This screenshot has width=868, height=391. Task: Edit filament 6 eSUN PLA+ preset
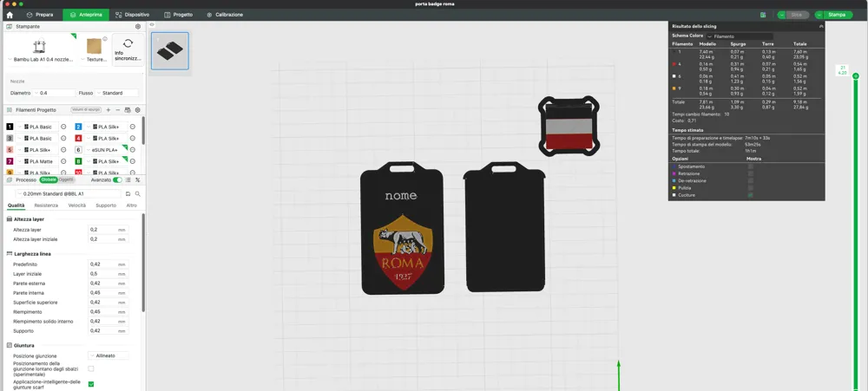(132, 150)
